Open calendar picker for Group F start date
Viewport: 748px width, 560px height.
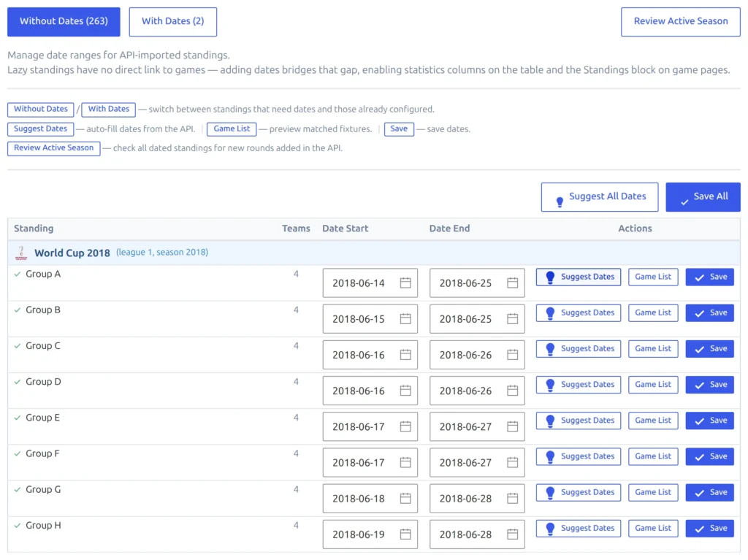[x=405, y=462]
